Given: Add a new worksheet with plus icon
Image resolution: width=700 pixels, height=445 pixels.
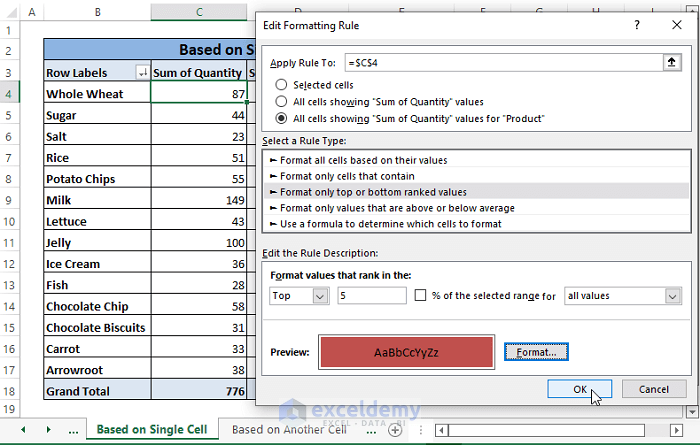Looking at the screenshot, I should tap(395, 430).
